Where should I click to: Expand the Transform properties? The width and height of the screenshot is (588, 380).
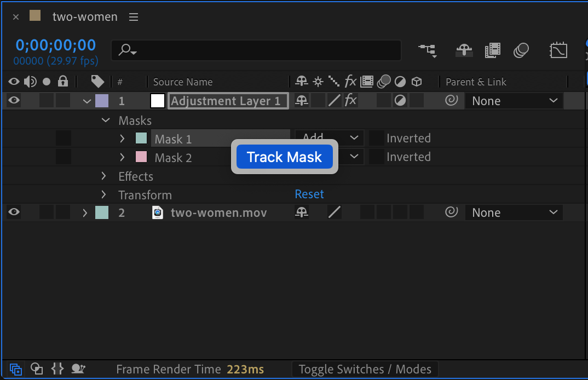[104, 195]
